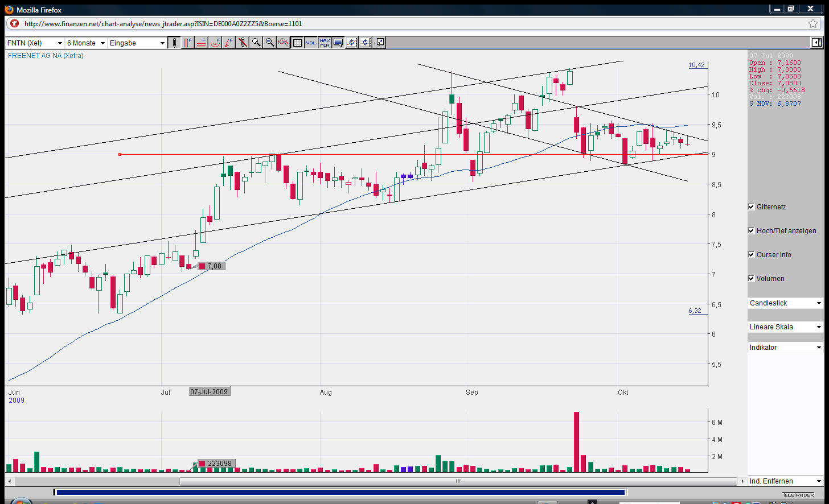Viewport: 829px width, 504px height.
Task: Open the Eingabe dropdown
Action: 137,43
